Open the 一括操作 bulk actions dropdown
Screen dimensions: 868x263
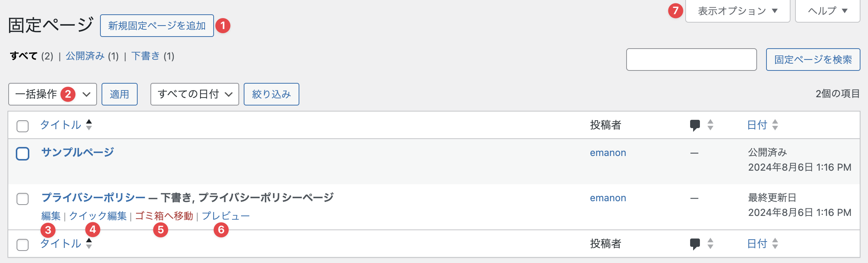[52, 94]
